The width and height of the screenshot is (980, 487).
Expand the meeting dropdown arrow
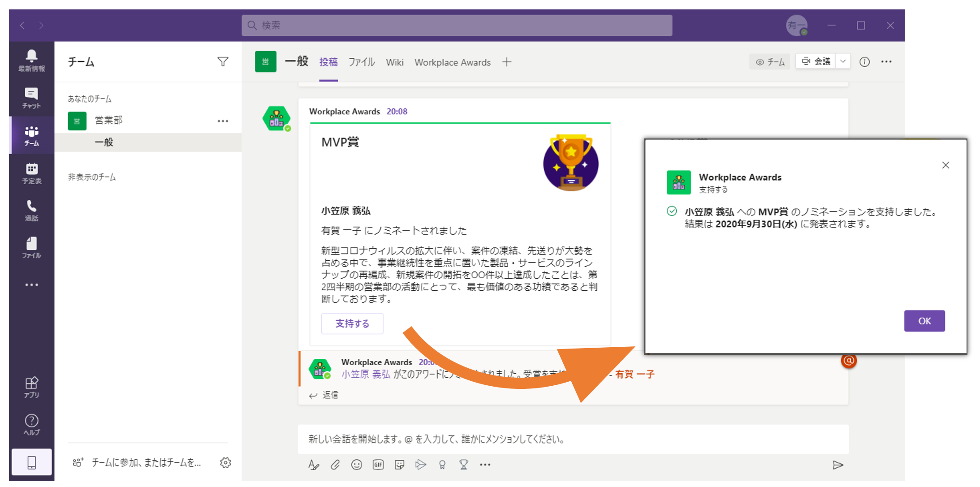tap(843, 61)
